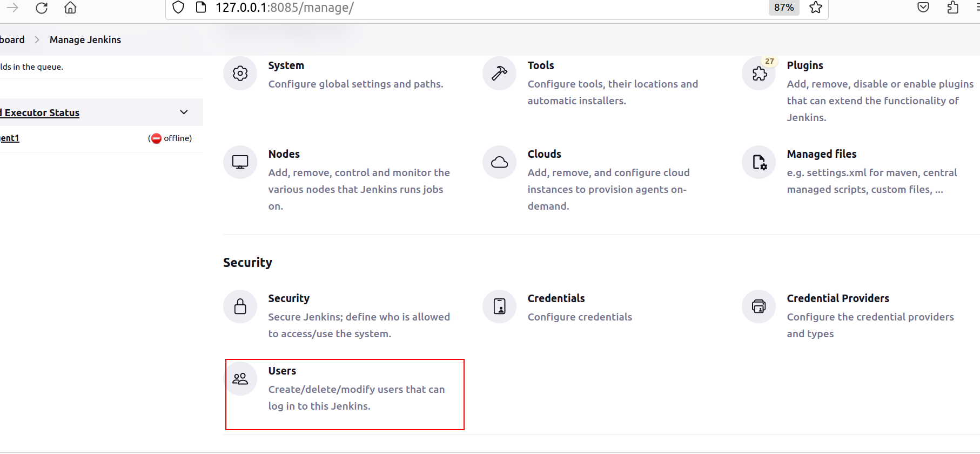Open the Security item title link
Screen dimensions: 980x454
tap(288, 298)
